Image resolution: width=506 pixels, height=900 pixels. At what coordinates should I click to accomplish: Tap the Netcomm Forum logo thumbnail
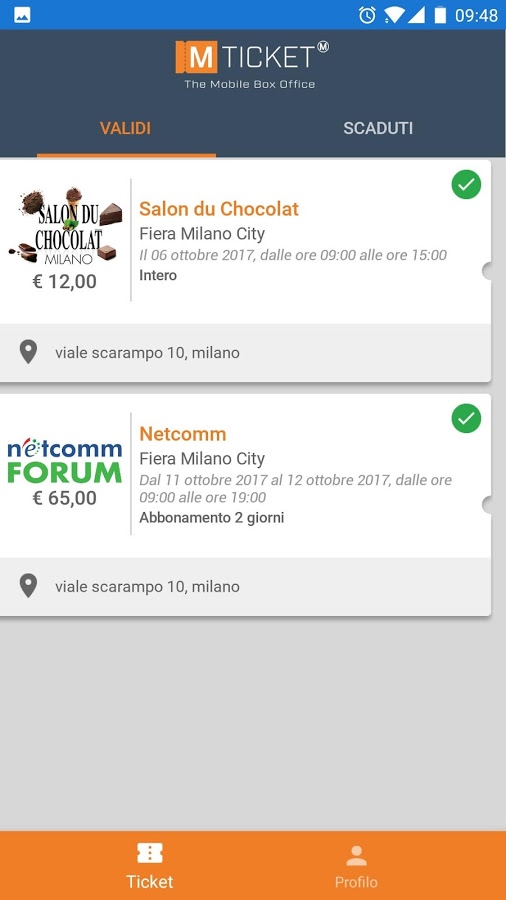[x=65, y=461]
